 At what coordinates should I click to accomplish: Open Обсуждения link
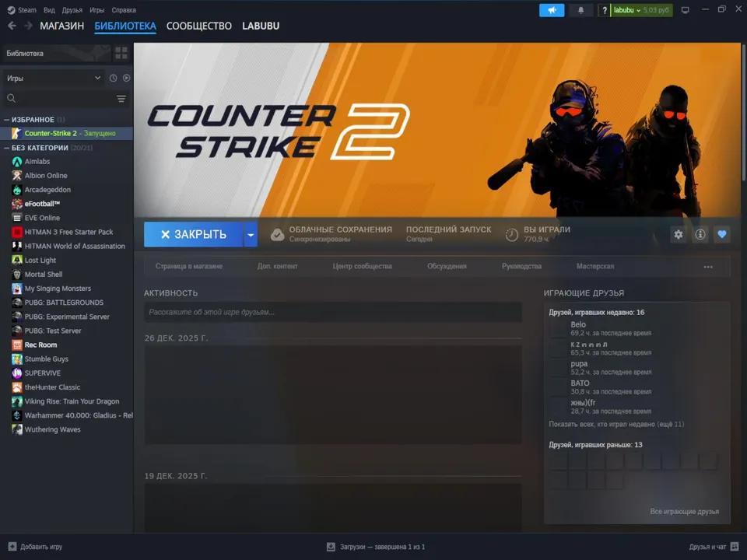(x=447, y=266)
